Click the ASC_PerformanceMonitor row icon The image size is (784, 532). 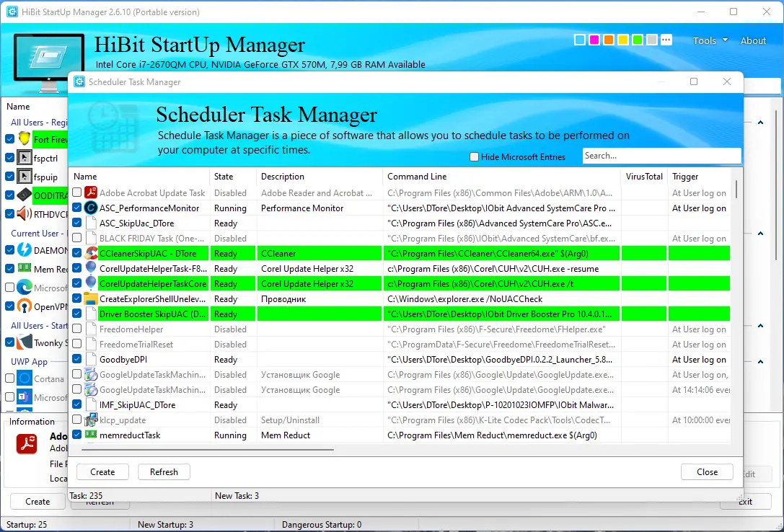pyautogui.click(x=90, y=208)
